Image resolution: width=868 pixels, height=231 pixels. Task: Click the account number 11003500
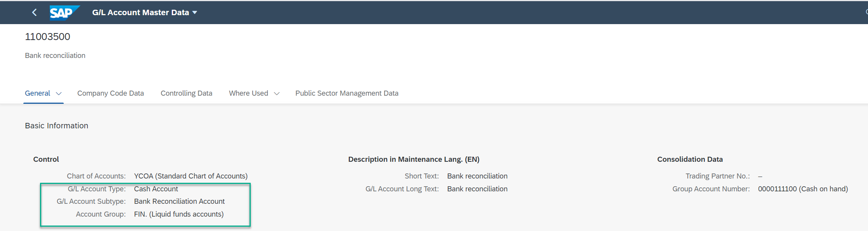pyautogui.click(x=47, y=37)
